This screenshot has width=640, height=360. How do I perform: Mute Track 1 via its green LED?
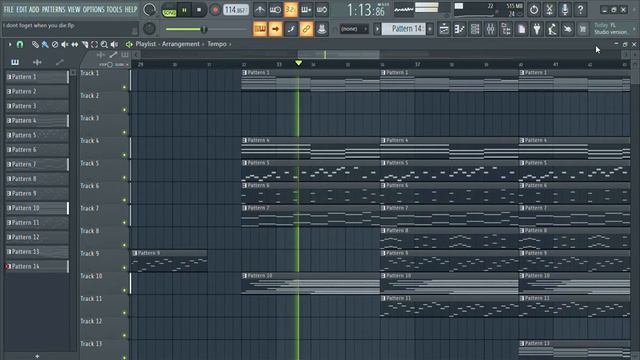pos(124,87)
